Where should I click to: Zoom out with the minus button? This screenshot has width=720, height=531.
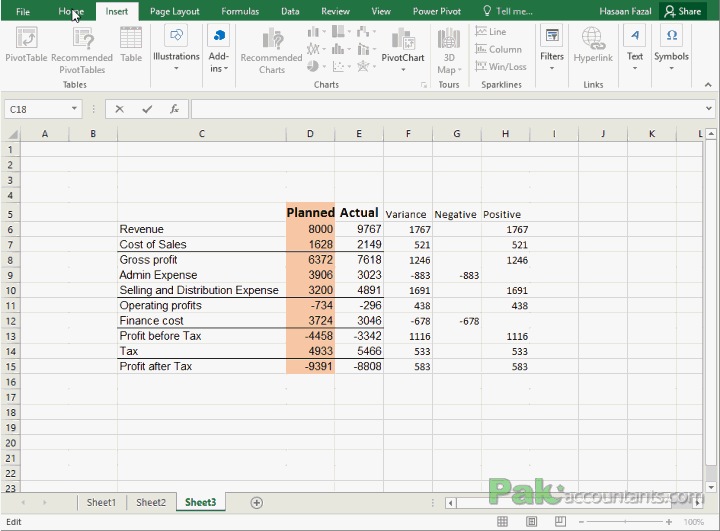581,522
